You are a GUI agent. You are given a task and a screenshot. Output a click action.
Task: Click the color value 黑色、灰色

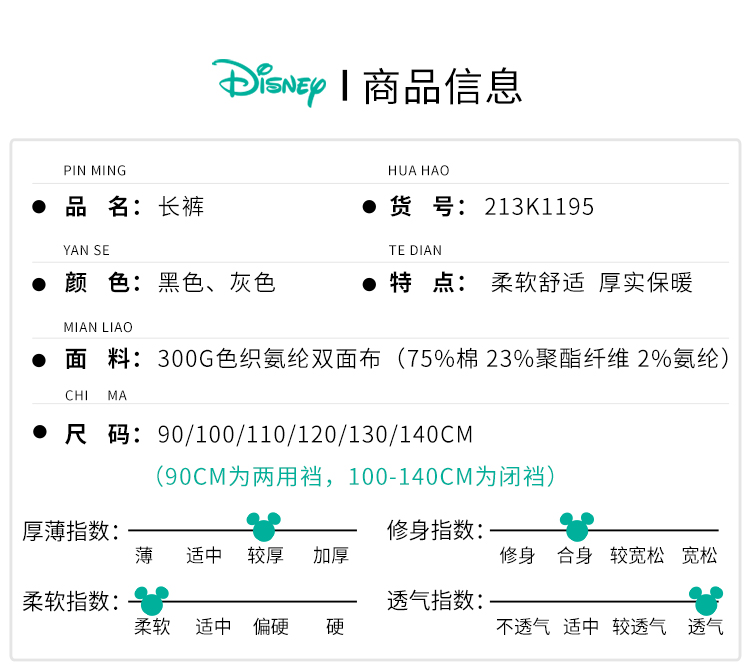(216, 283)
